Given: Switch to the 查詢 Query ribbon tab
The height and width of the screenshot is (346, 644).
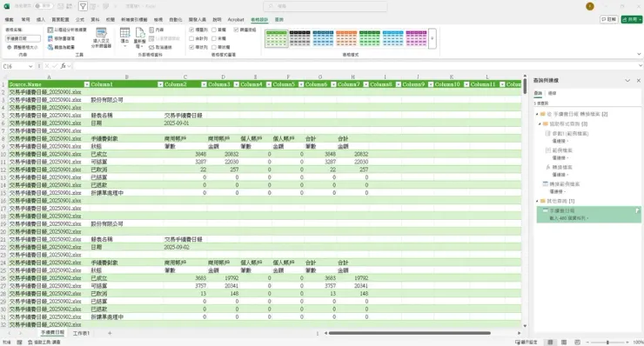Looking at the screenshot, I should (279, 20).
